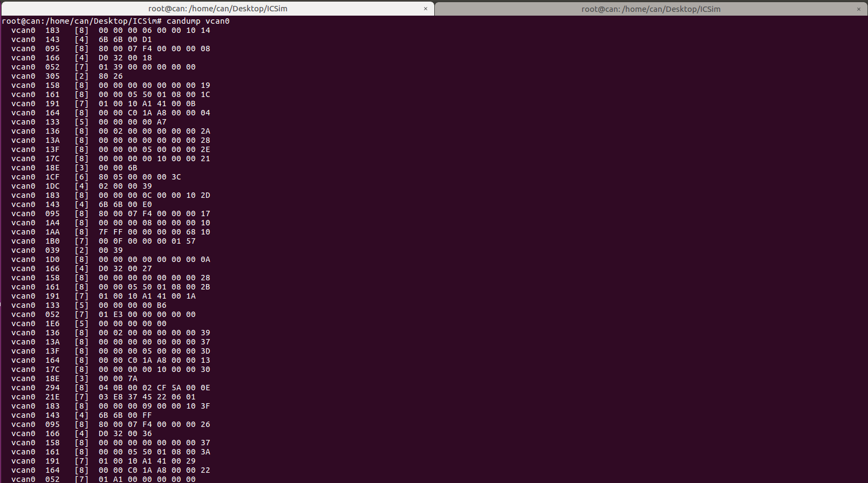Close the first terminal tab
Screen dimensions: 868x483
(426, 9)
